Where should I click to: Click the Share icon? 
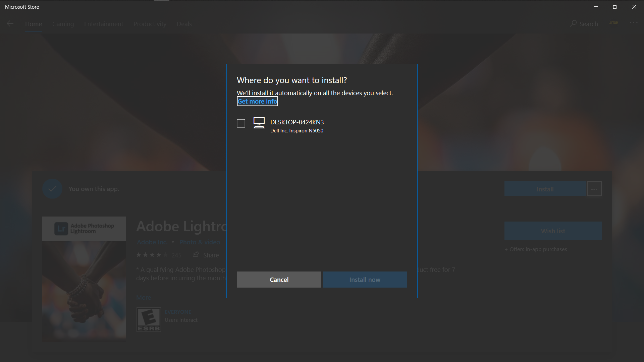[x=196, y=255]
